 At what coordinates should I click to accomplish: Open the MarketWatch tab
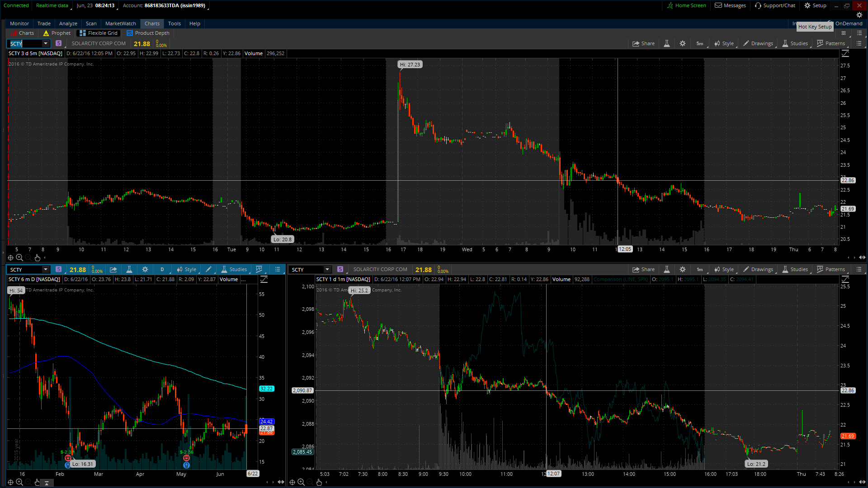tap(121, 23)
